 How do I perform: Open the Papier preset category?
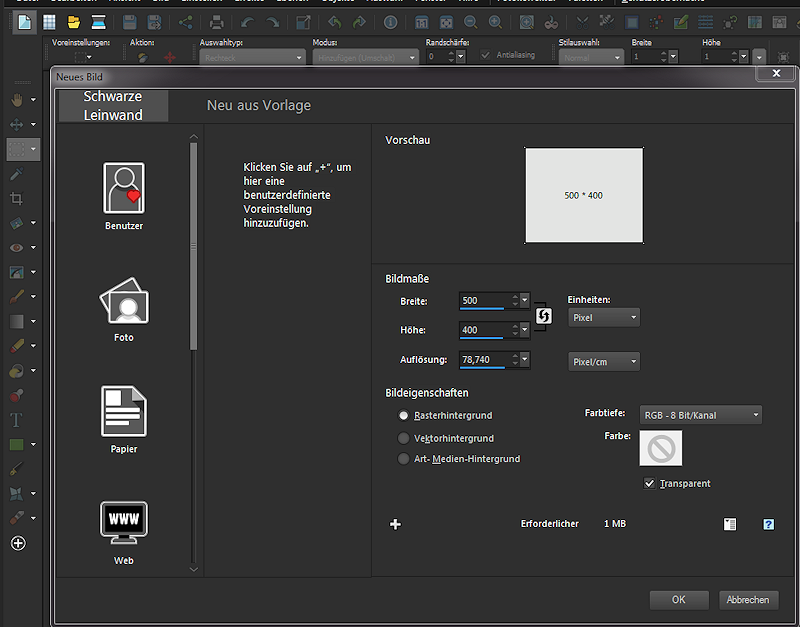click(x=124, y=412)
